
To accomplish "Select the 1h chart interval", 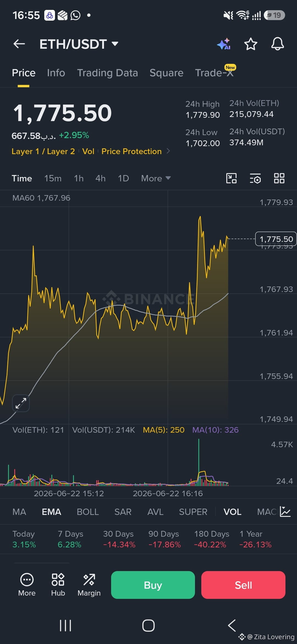I will pos(79,178).
